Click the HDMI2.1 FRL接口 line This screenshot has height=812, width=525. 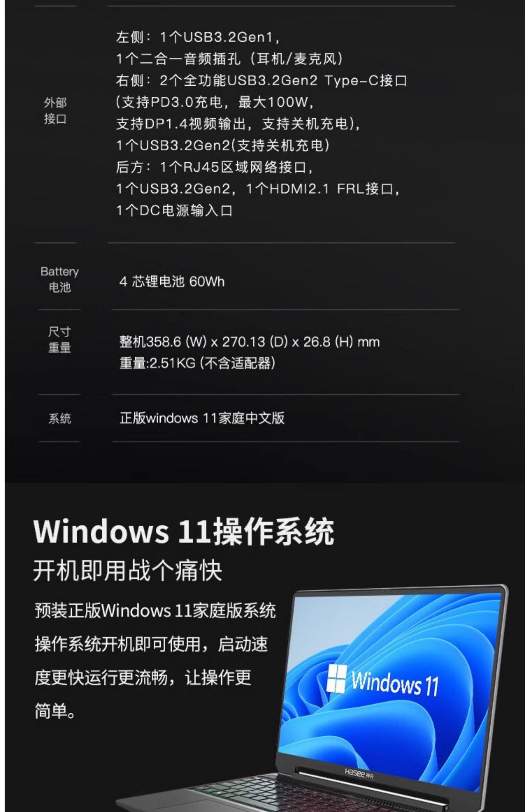tap(258, 189)
